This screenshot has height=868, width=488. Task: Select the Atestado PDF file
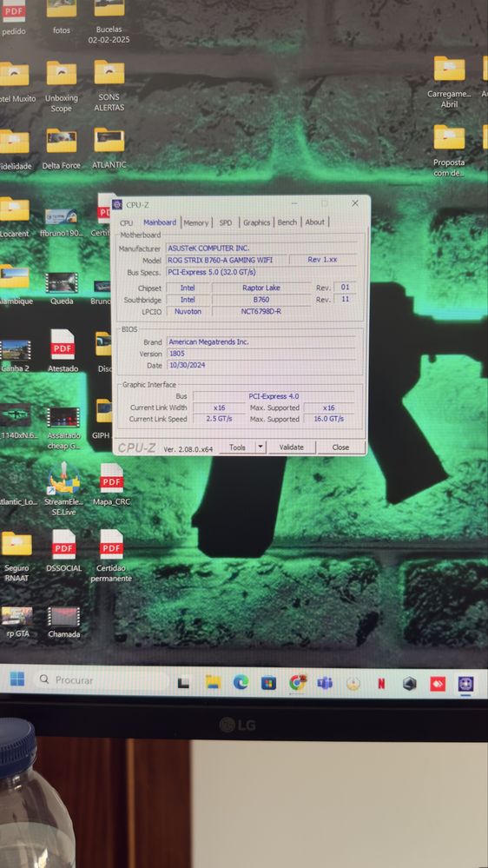click(63, 351)
